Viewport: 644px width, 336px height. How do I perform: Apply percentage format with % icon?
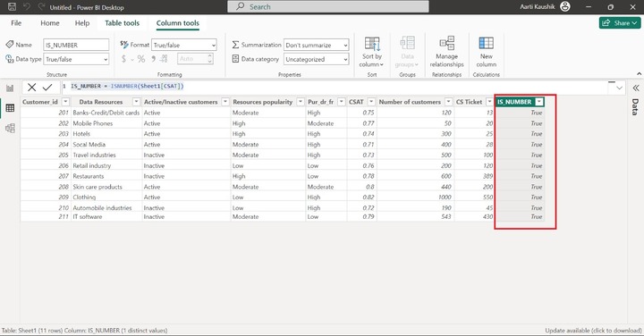click(141, 59)
